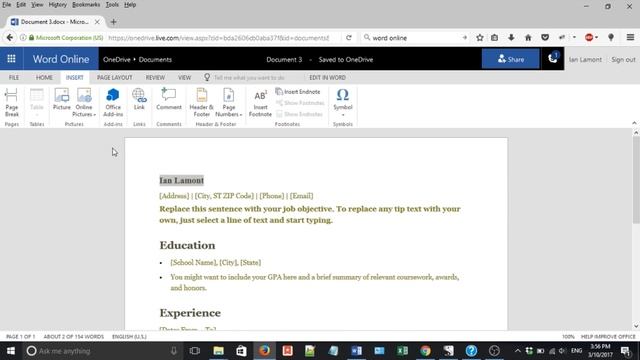Open the Skype notifications icon
640x360 pixels.
point(553,59)
